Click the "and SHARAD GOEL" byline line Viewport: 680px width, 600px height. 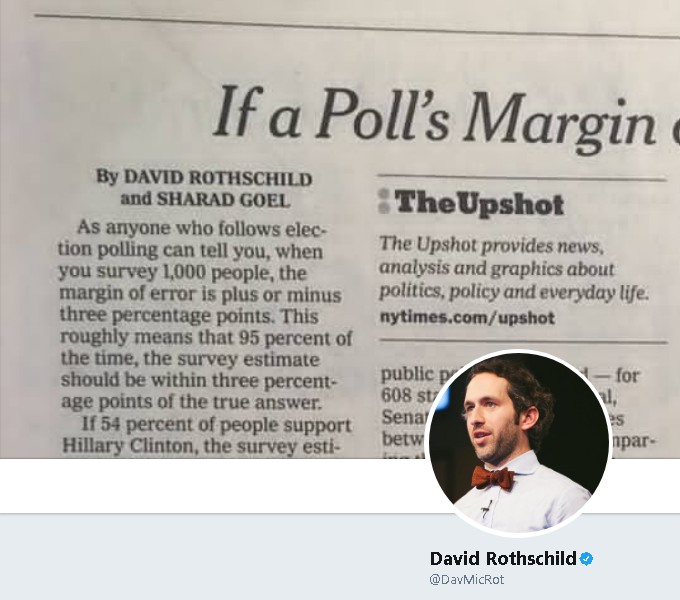(x=206, y=199)
